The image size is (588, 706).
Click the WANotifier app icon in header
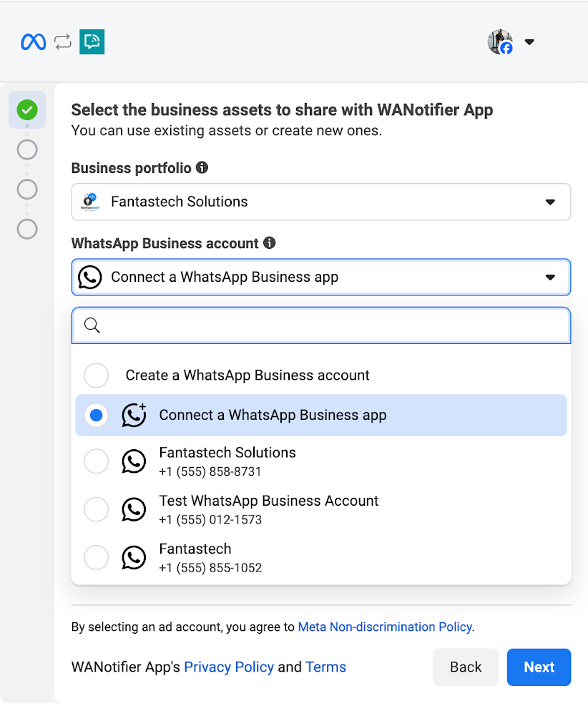click(92, 42)
